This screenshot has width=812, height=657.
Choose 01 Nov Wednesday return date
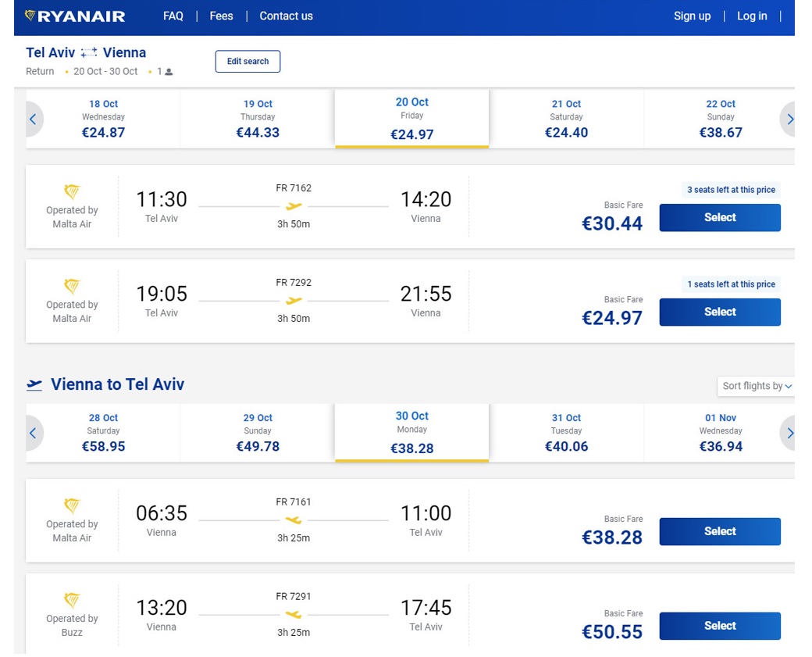coord(720,433)
